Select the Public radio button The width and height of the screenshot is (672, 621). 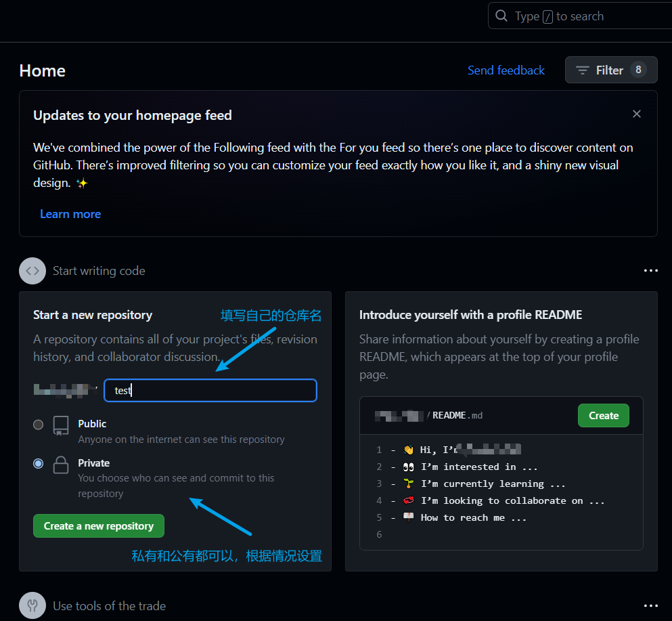coord(38,425)
